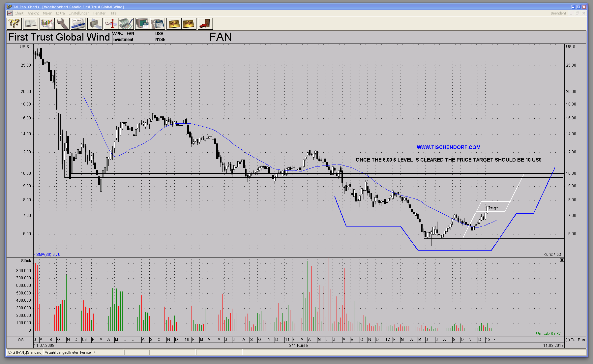Click the 'Investment' label
The width and height of the screenshot is (593, 364).
123,40
